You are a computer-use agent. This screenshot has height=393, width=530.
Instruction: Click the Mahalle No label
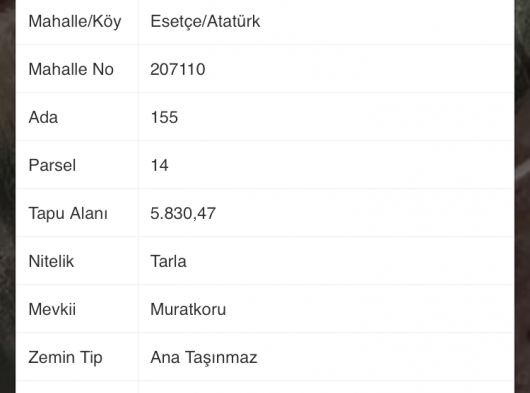pyautogui.click(x=71, y=69)
